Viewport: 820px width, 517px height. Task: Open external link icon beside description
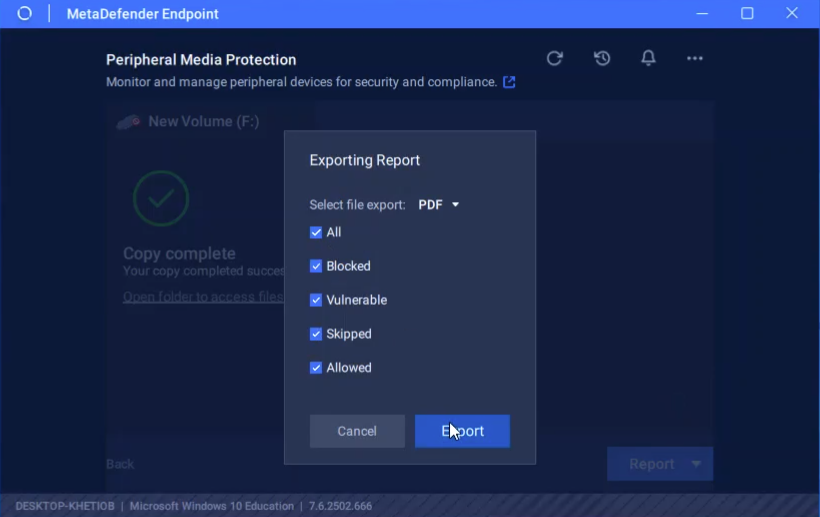[509, 82]
